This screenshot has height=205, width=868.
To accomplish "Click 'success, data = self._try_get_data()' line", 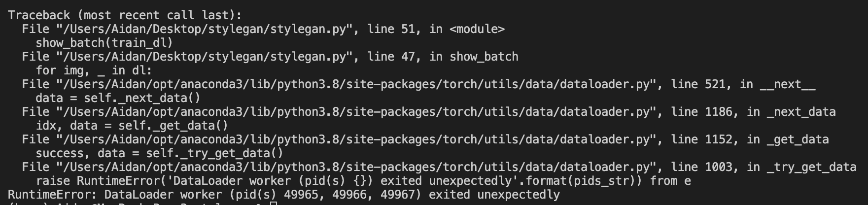I will [159, 153].
